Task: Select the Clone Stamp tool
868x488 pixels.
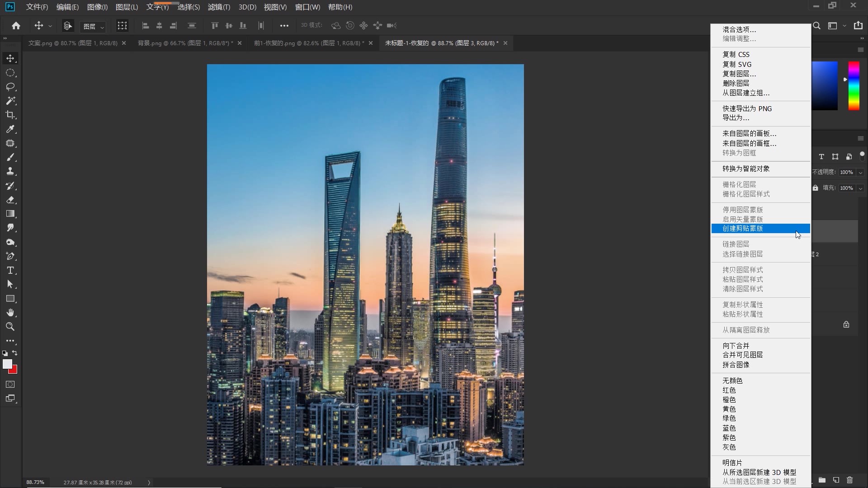Action: 10,171
